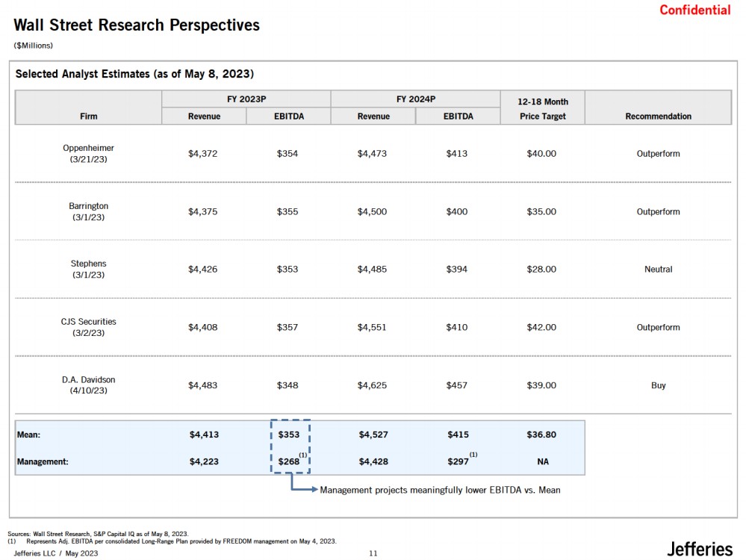Click CJS Securities' FY 2023P revenue of $4,408
This screenshot has width=746, height=560.
coord(203,327)
